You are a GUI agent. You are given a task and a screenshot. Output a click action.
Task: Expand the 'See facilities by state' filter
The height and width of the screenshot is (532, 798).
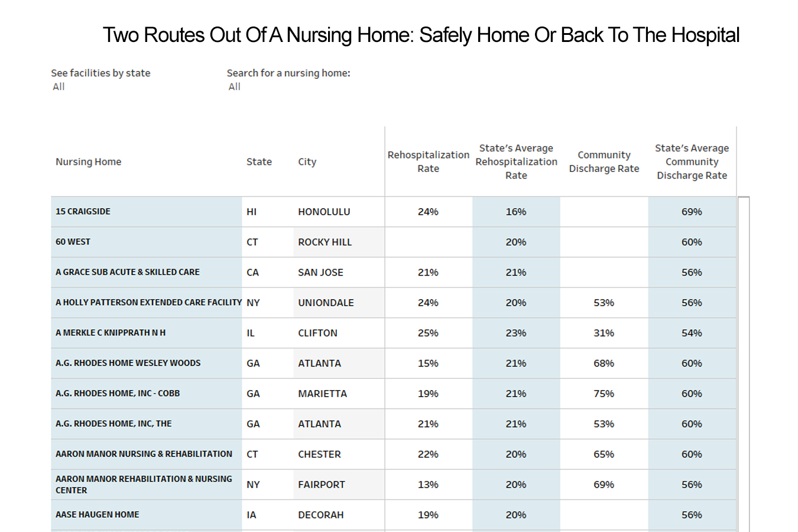[59, 86]
